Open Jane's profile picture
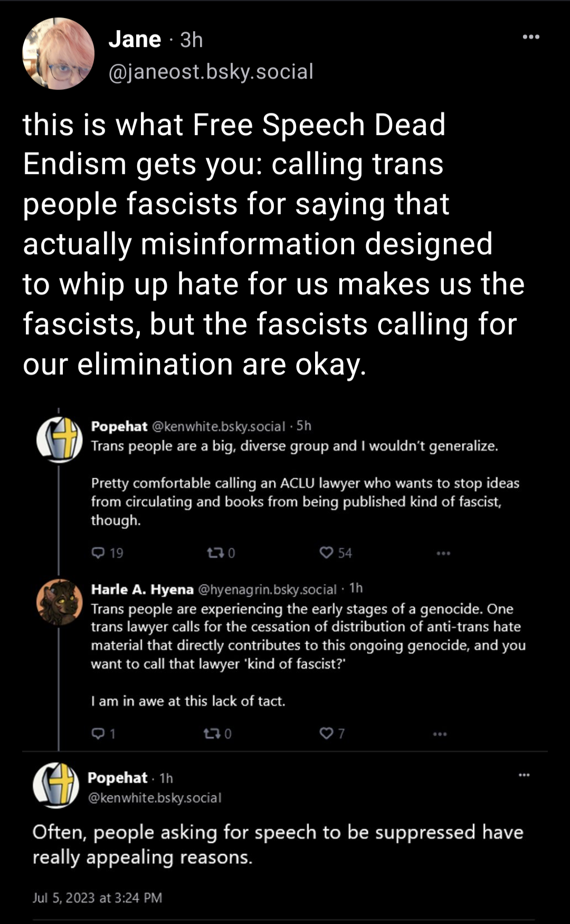 coord(59,54)
